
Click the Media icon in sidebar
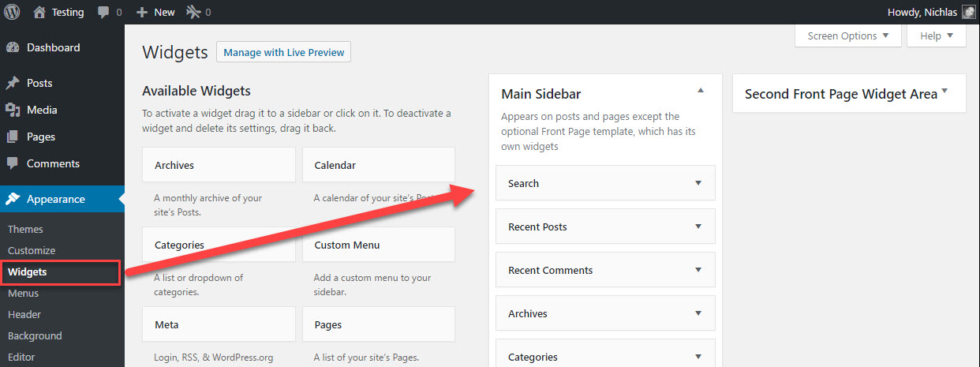click(x=13, y=110)
